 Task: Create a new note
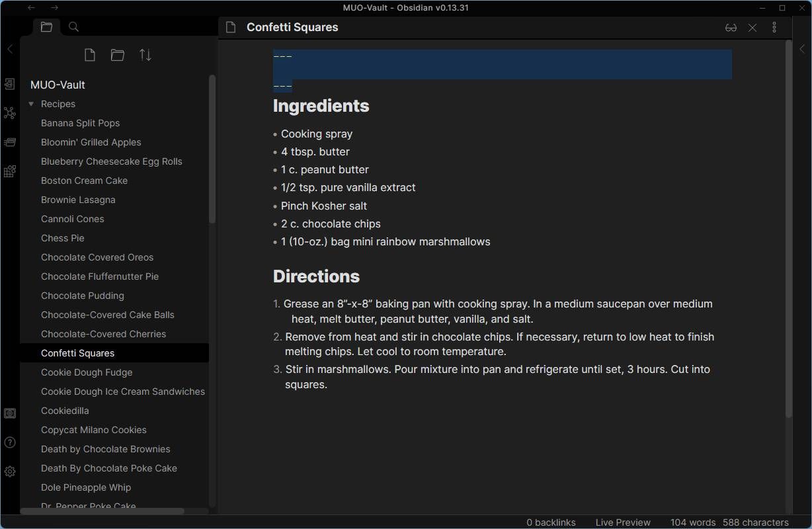click(x=90, y=56)
